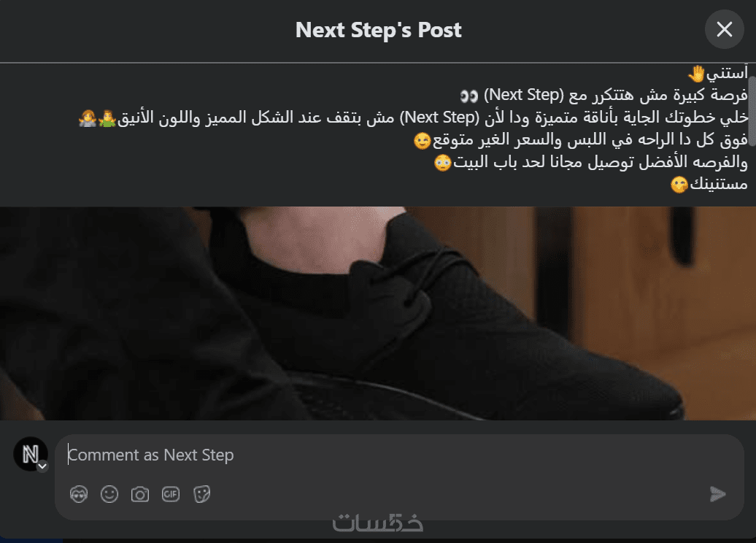Attach a photo using the camera icon
The image size is (756, 543).
(140, 494)
